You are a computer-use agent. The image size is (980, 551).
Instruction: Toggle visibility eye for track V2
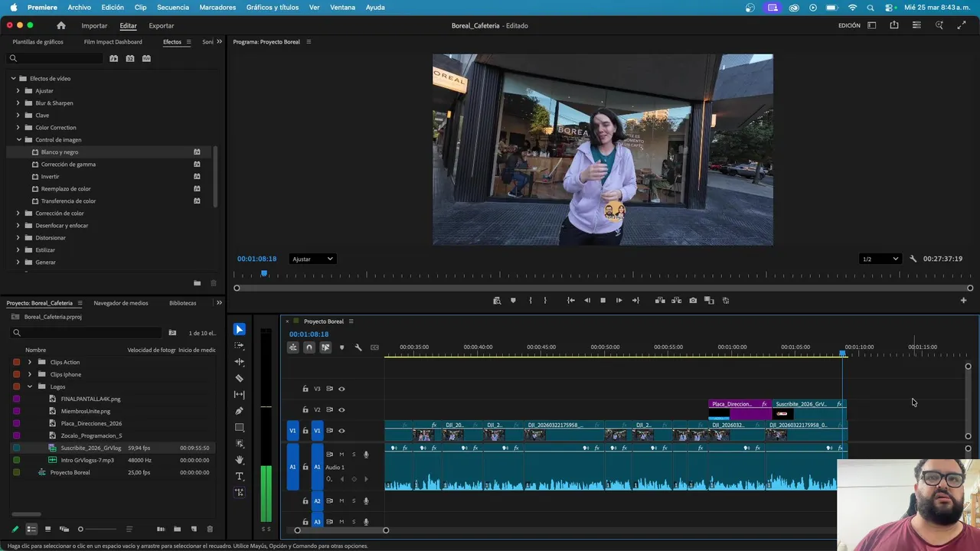tap(341, 409)
